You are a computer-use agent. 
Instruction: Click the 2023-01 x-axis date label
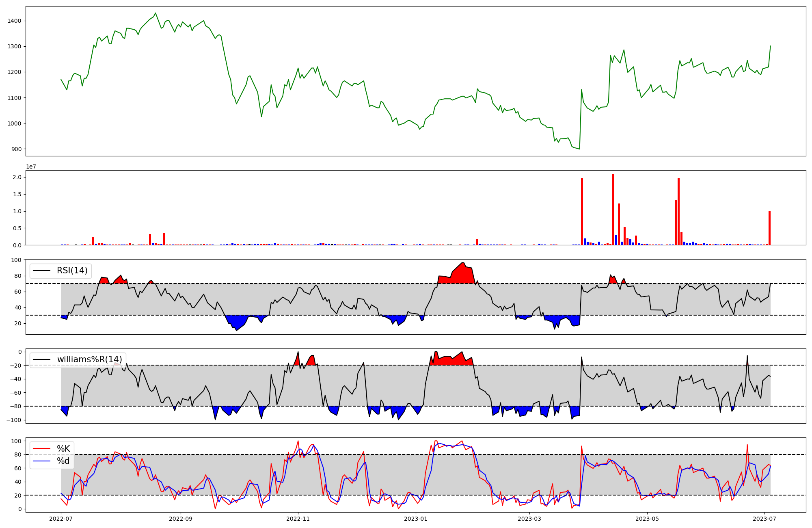[416, 519]
